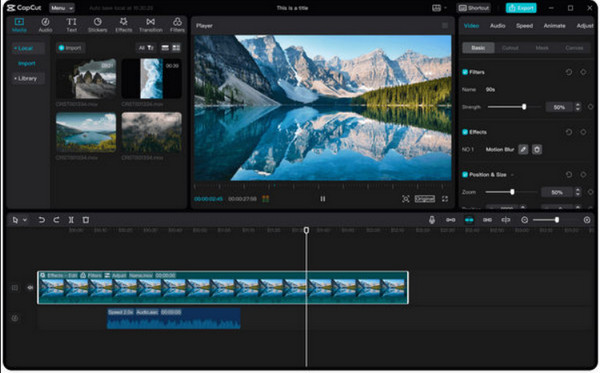600x373 pixels.
Task: Click the Export button
Action: (x=521, y=8)
